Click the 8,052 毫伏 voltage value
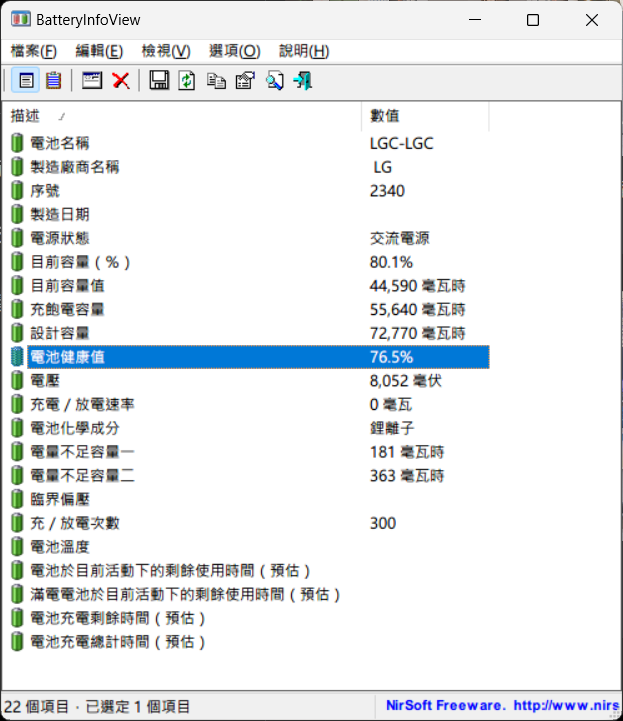 (406, 381)
